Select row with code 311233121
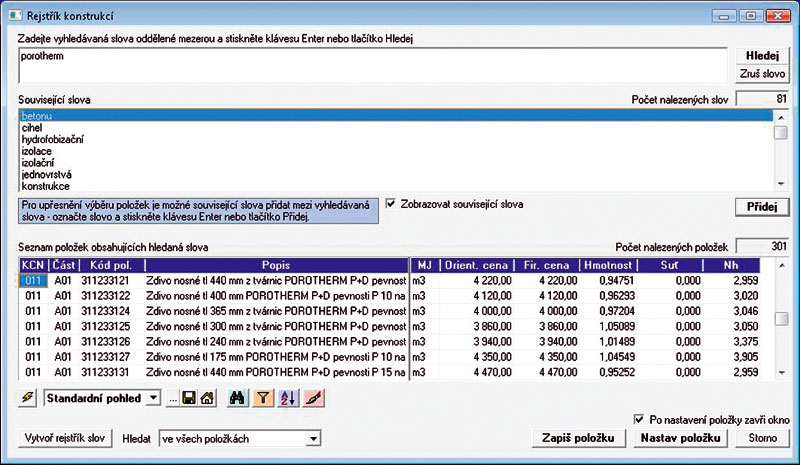The height and width of the screenshot is (465, 800). point(389,281)
